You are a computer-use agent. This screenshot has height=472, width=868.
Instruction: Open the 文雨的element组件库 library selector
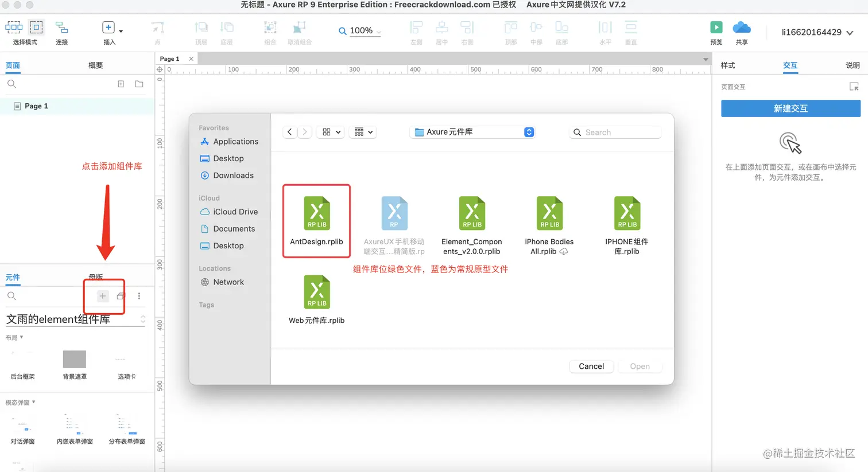tap(75, 319)
